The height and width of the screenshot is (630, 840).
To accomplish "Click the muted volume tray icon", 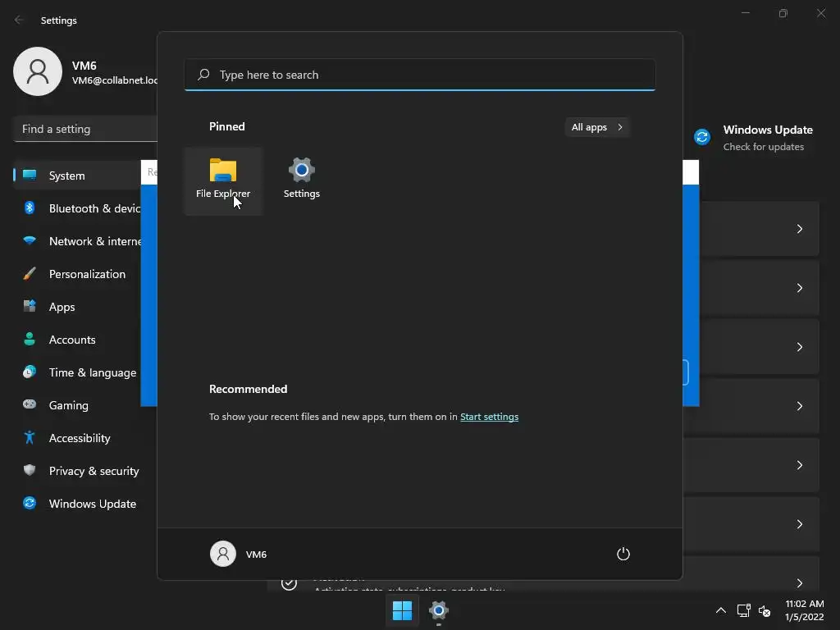I will click(765, 610).
